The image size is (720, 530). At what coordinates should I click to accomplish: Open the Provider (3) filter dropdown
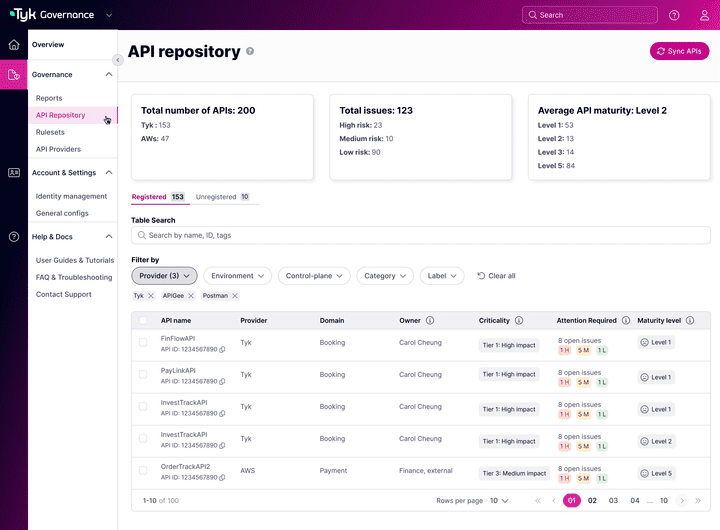164,276
